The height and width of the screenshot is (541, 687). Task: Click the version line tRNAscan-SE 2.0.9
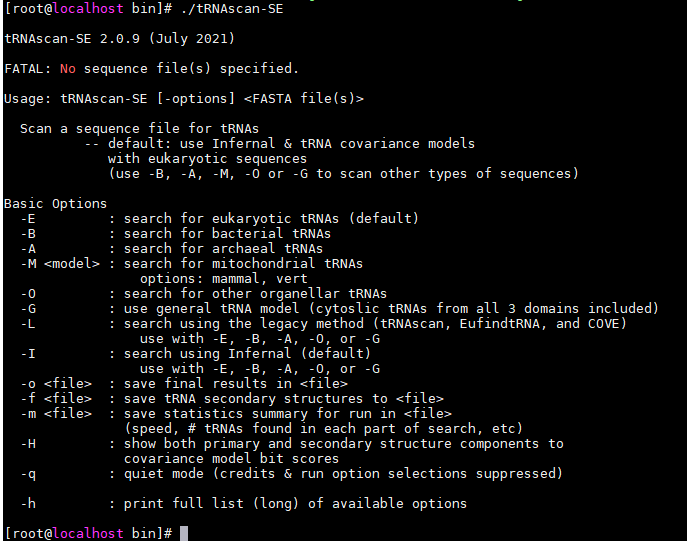[x=119, y=39]
